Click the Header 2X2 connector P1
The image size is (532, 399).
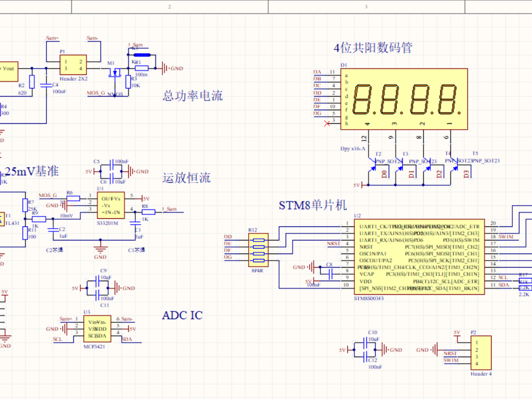72,64
